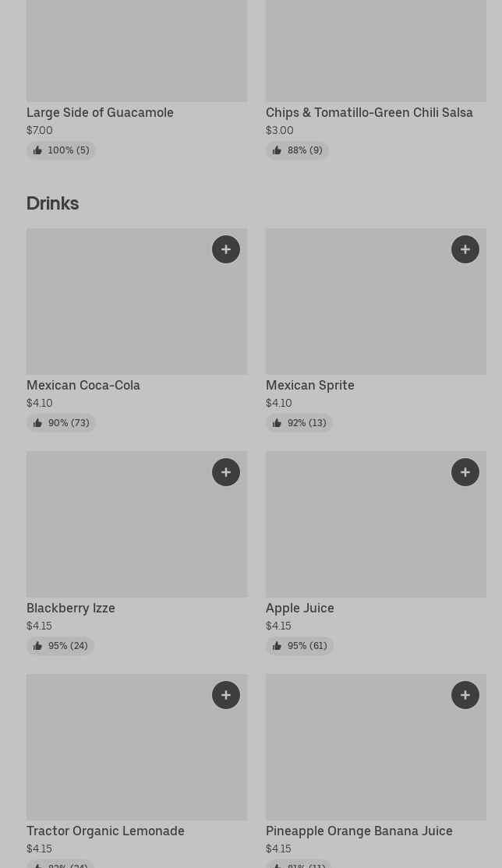Add Pineapple Orange Banana Juice to cart
The width and height of the screenshot is (502, 868).
click(465, 695)
